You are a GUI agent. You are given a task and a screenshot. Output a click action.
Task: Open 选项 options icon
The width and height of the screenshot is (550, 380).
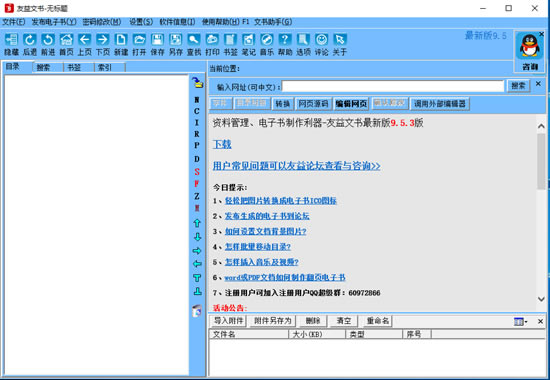click(x=303, y=40)
